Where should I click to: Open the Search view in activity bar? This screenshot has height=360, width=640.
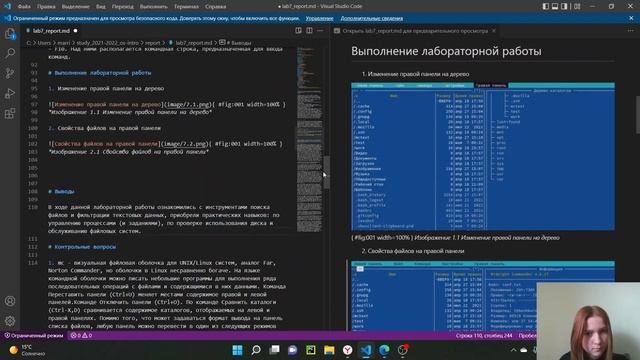click(x=10, y=53)
